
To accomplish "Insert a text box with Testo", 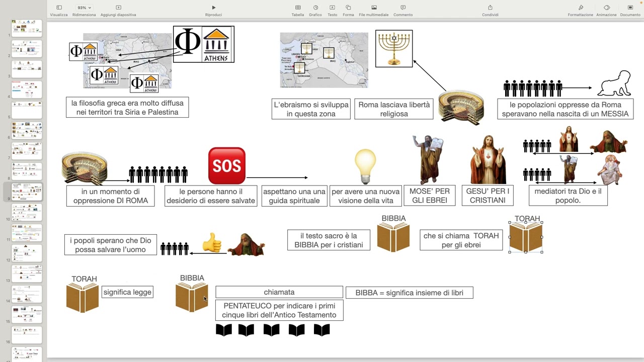I will [x=332, y=8].
